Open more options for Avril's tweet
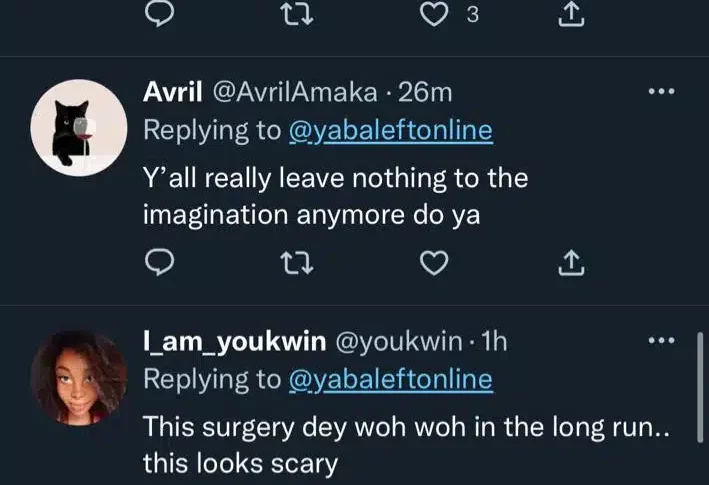The image size is (709, 485). click(x=661, y=92)
